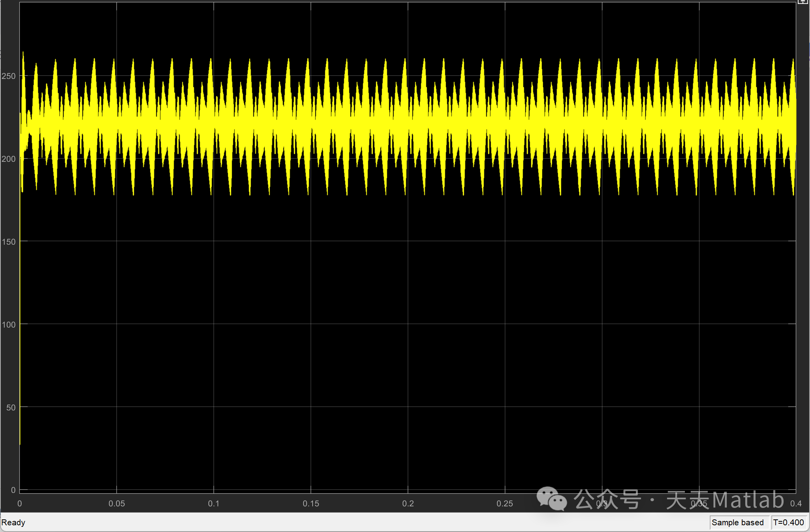Click the 天天Matlab watermark text
Viewport: 810px width, 532px height.
tap(725, 500)
